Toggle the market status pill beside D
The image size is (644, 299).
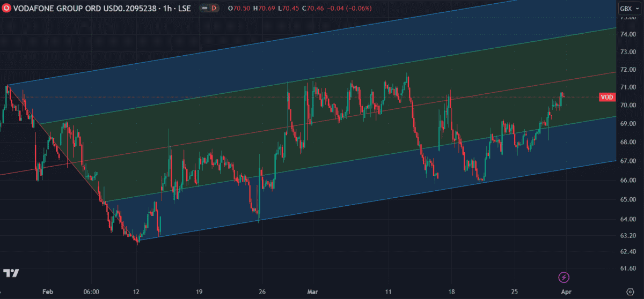[204, 8]
